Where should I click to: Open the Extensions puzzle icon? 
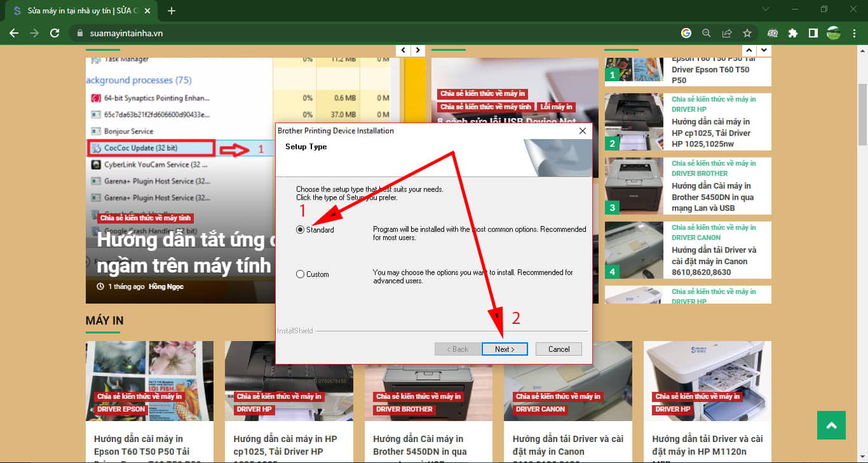click(x=792, y=33)
